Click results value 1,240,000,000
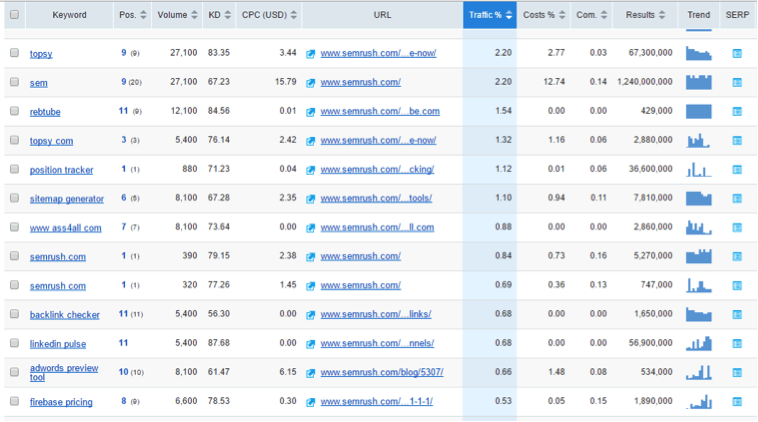This screenshot has width=758, height=422. click(x=644, y=82)
